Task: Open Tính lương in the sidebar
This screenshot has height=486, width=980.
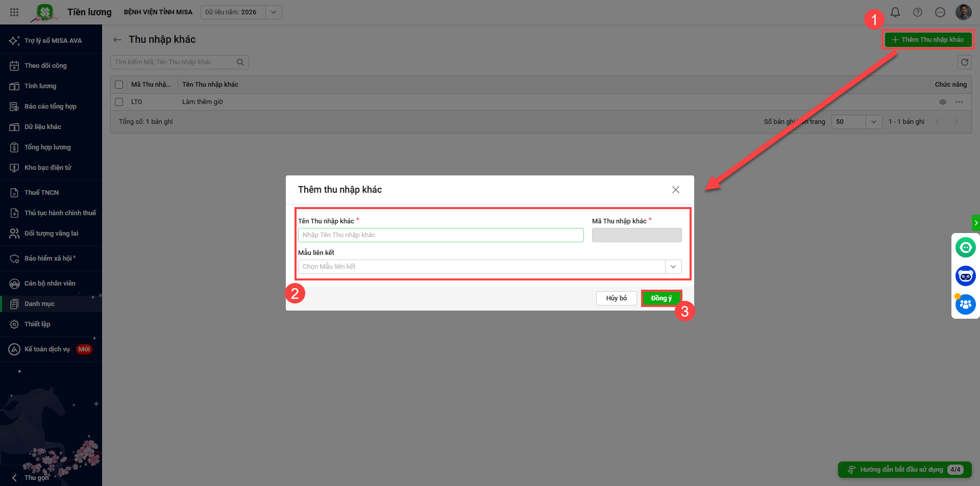Action: coord(40,86)
